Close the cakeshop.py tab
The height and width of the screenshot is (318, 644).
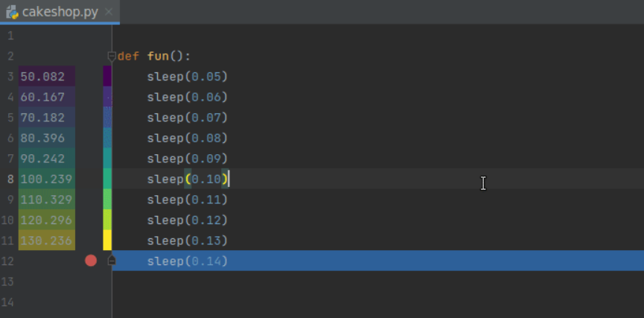(109, 12)
